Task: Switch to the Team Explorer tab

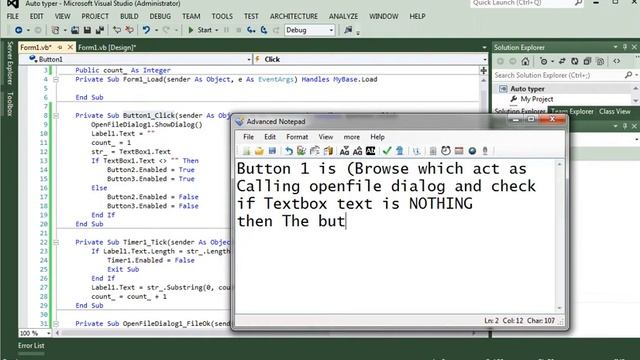Action: 572,111
